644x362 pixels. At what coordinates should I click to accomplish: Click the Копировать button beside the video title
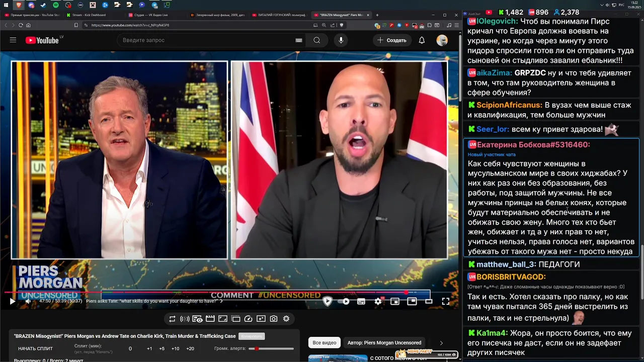252,336
